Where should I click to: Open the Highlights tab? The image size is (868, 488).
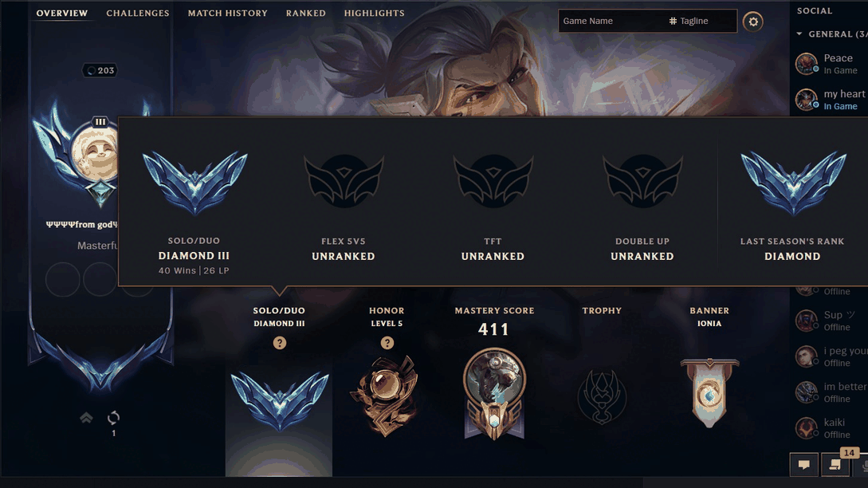pyautogui.click(x=374, y=13)
